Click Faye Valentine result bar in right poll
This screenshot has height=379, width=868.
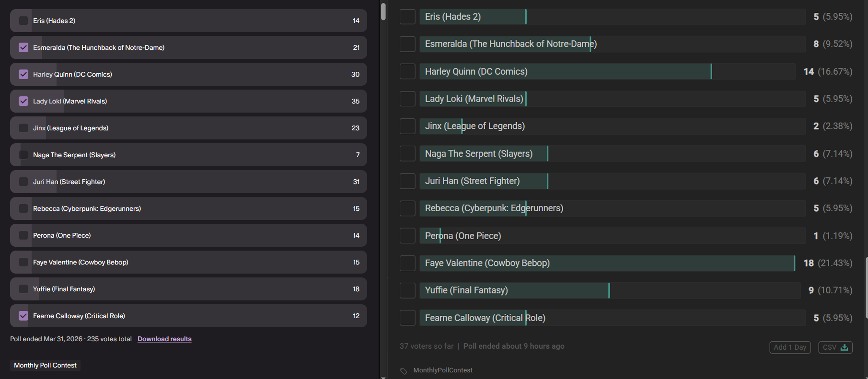[x=607, y=263]
